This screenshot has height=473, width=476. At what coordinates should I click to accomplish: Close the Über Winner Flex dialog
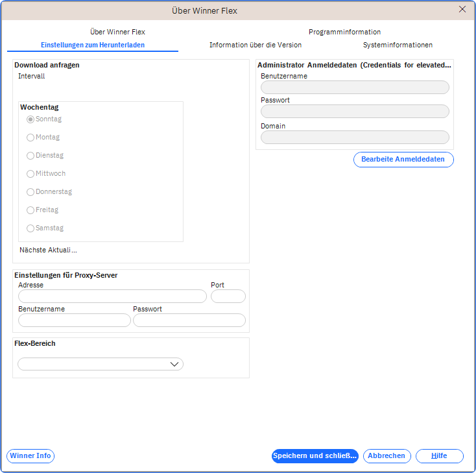click(x=462, y=10)
